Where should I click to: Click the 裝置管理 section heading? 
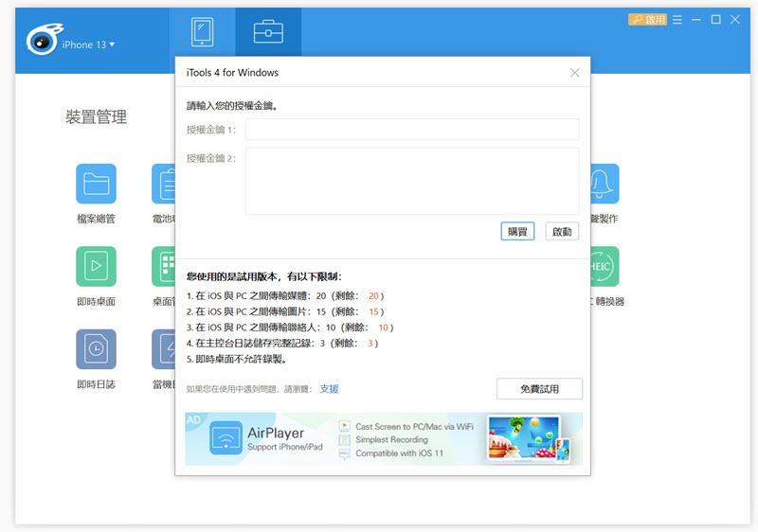coord(97,116)
